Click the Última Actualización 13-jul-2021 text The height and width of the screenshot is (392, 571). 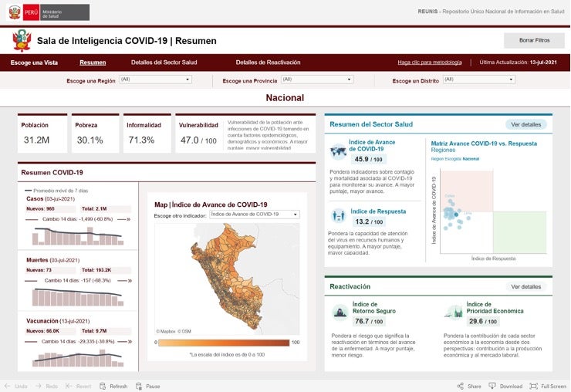(519, 63)
